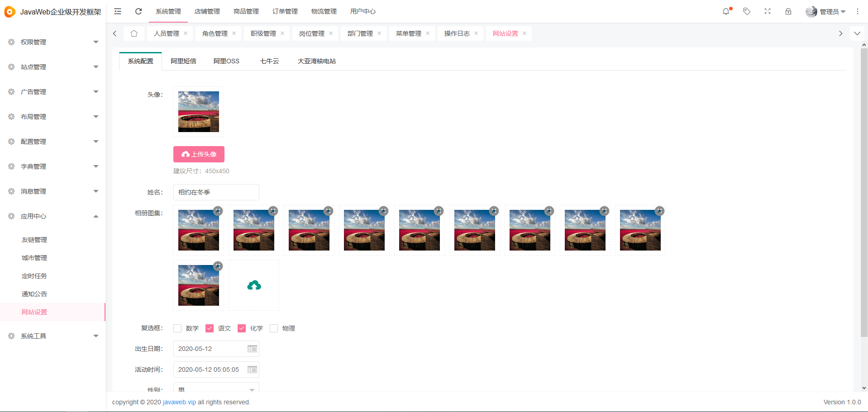The height and width of the screenshot is (412, 868).
Task: Click the lock screen icon in header
Action: click(788, 11)
